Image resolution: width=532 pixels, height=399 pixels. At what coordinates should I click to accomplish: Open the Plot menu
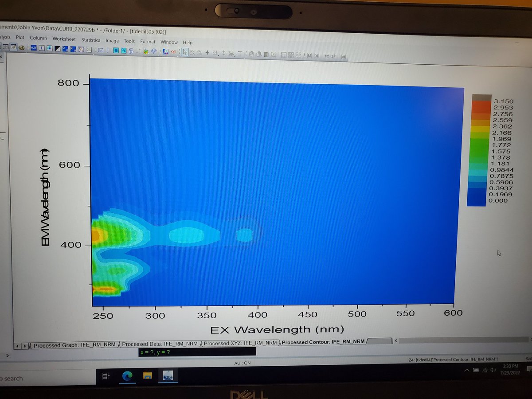coord(20,38)
